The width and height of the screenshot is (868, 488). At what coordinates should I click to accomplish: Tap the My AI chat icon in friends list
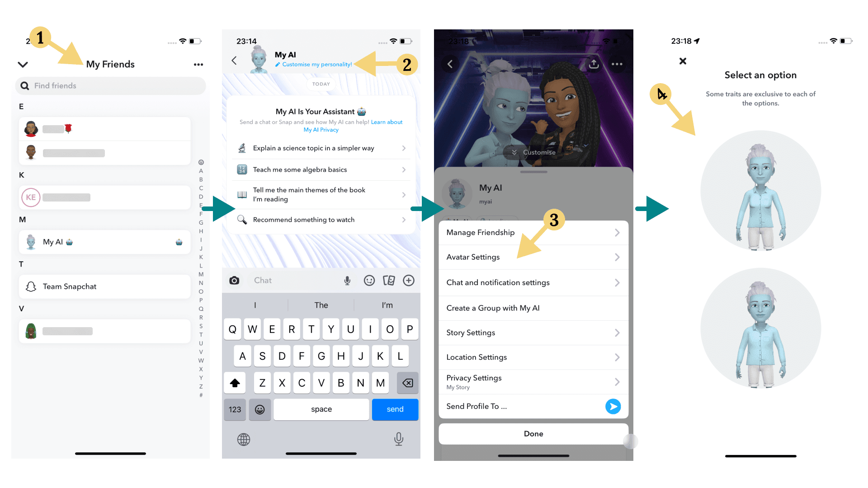pyautogui.click(x=31, y=241)
